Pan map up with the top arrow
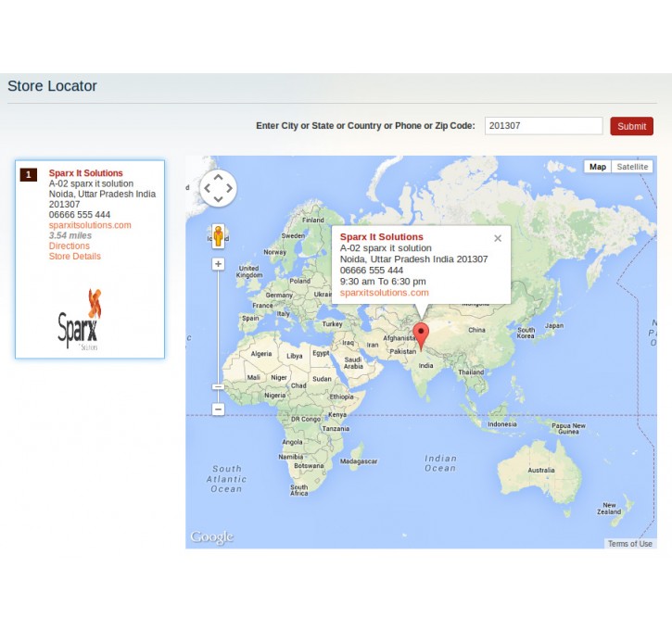Viewport: 672px width, 630px height. pyautogui.click(x=218, y=177)
